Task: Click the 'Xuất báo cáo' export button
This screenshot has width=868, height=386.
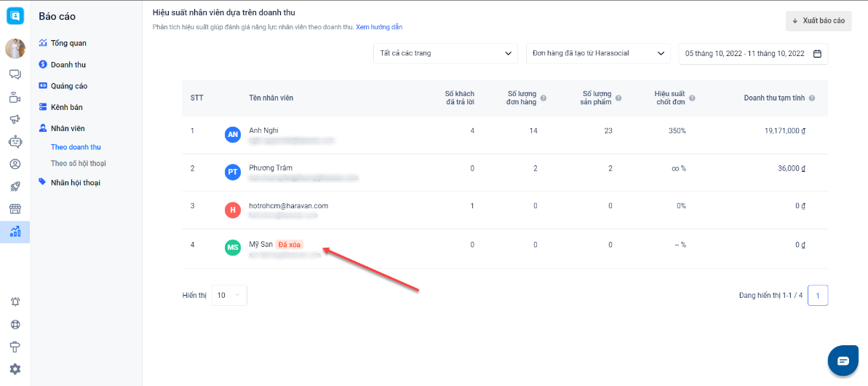Action: point(818,20)
